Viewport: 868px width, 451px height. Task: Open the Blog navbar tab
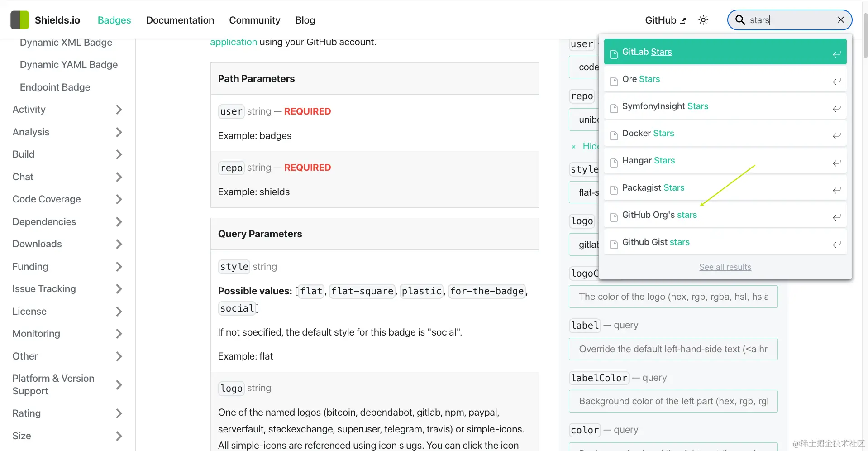tap(305, 20)
